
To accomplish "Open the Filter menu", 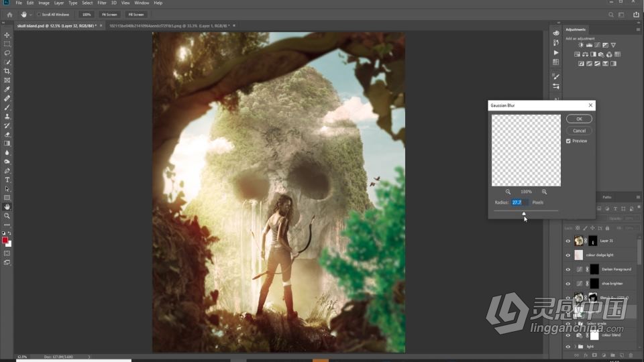I will [x=102, y=3].
